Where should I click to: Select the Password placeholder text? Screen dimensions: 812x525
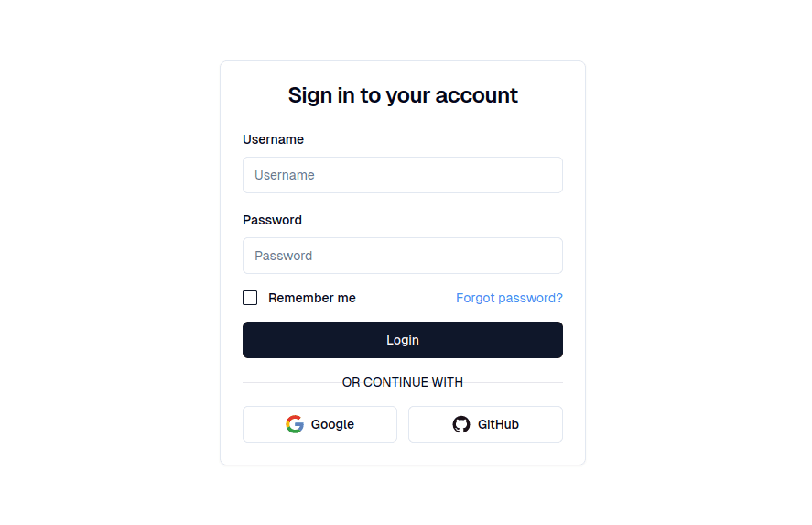click(283, 256)
